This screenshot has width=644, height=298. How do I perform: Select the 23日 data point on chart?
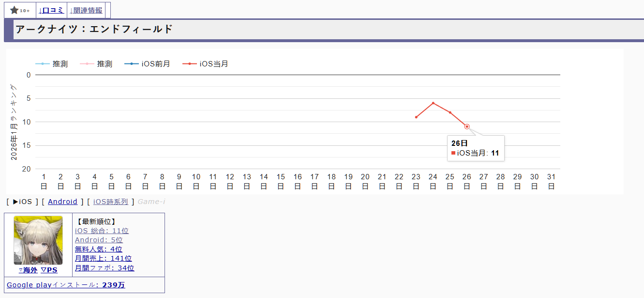(416, 117)
